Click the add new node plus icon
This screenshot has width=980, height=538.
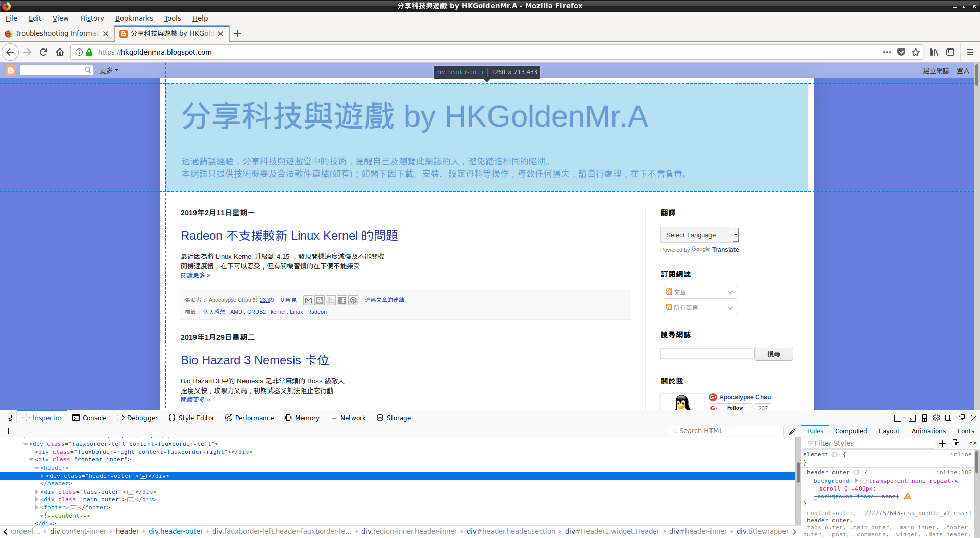8,431
